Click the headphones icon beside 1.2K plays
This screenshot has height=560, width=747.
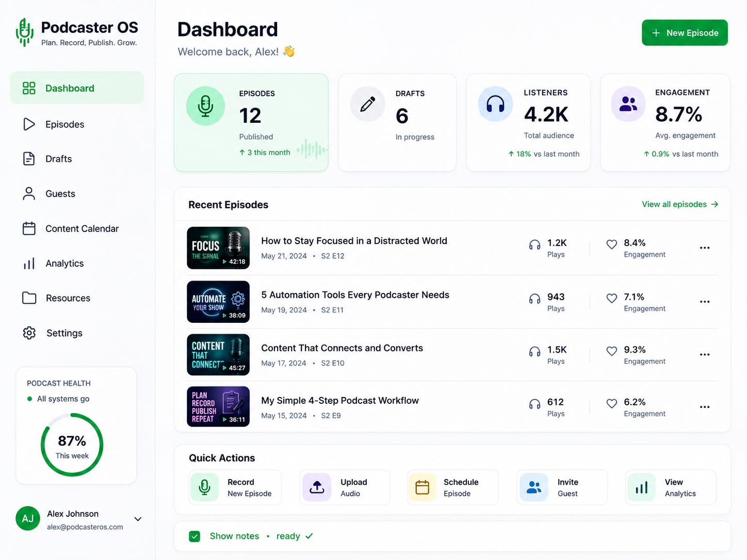(534, 245)
